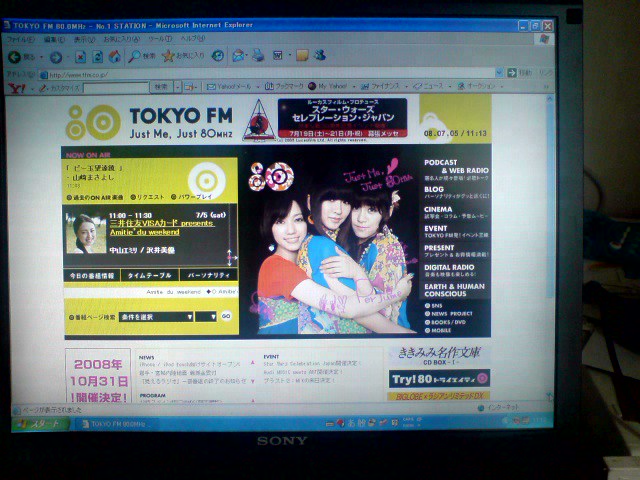640x480 pixels.
Task: Open Yahoo bookmarks toolbar icon
Action: pos(284,86)
